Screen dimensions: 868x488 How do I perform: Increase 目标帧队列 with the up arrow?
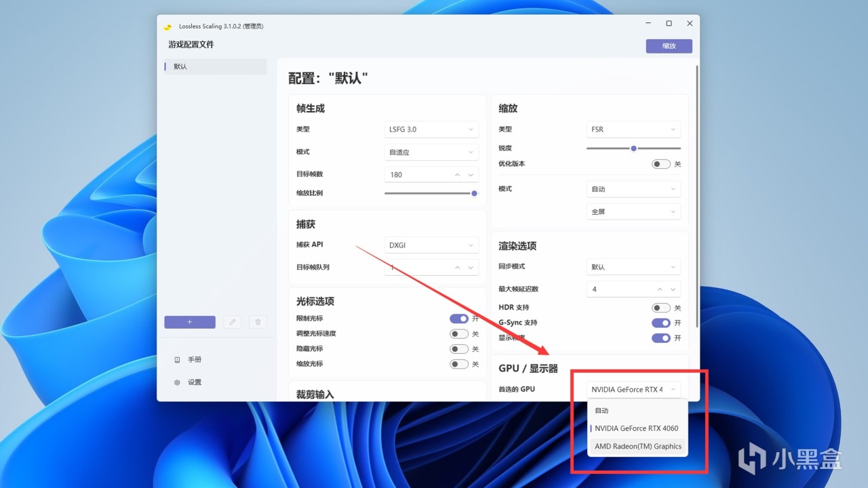click(458, 267)
